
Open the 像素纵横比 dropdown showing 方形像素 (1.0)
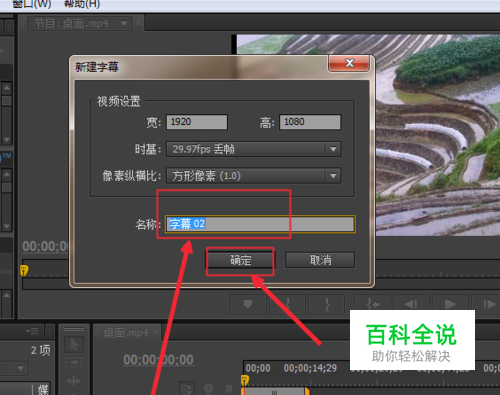[253, 176]
